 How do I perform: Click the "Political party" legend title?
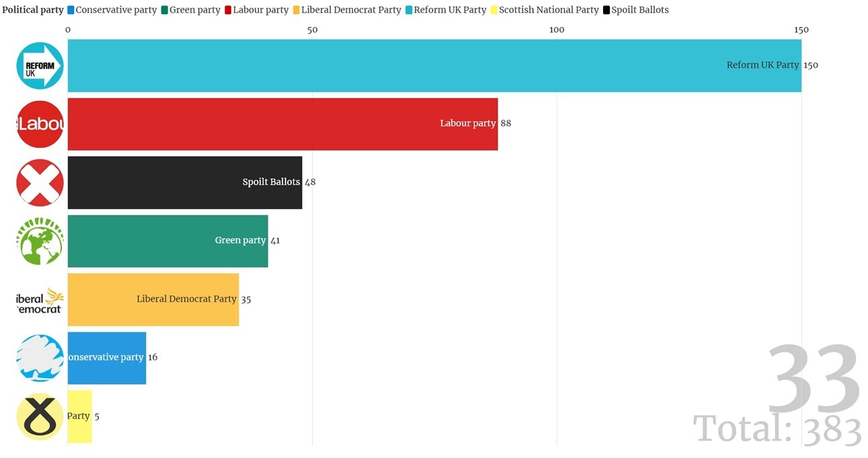coord(33,10)
